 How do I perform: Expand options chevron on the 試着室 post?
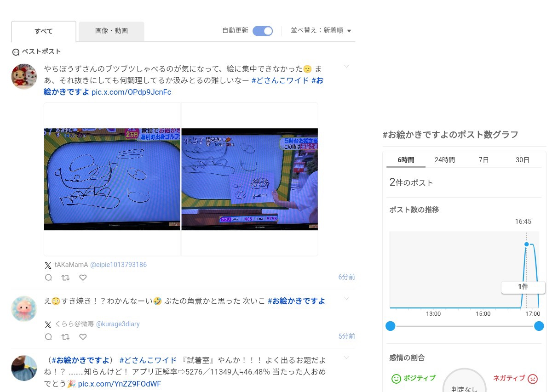347,358
